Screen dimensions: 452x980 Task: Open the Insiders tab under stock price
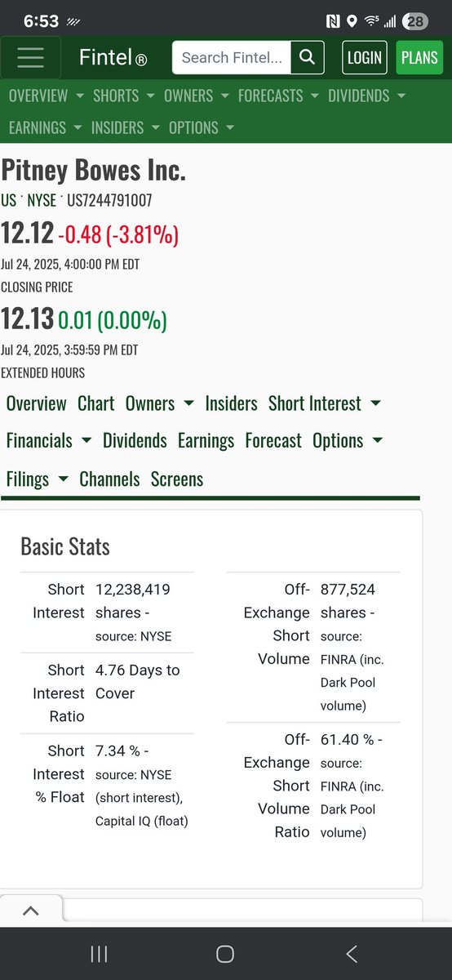[231, 403]
